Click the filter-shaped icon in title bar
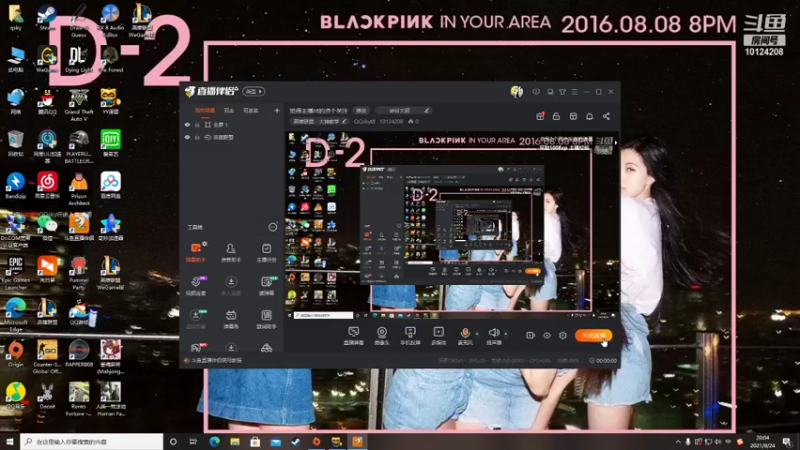The width and height of the screenshot is (800, 450). tap(562, 92)
